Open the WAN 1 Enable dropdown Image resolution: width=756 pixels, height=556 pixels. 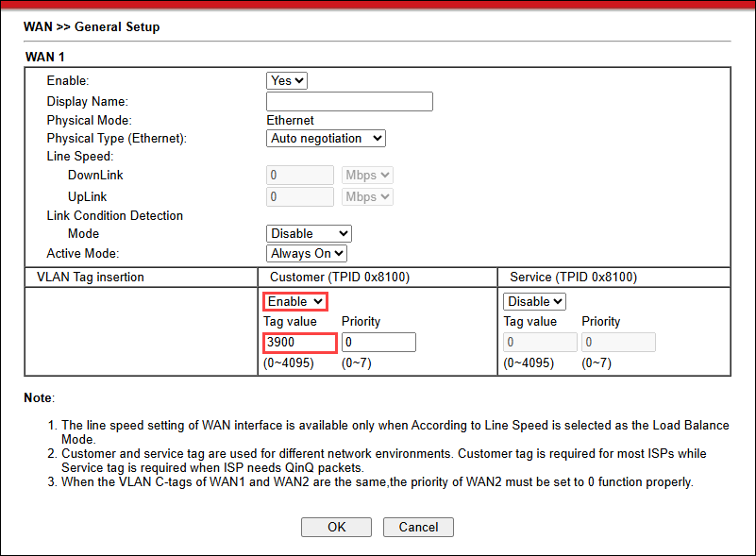(x=288, y=81)
